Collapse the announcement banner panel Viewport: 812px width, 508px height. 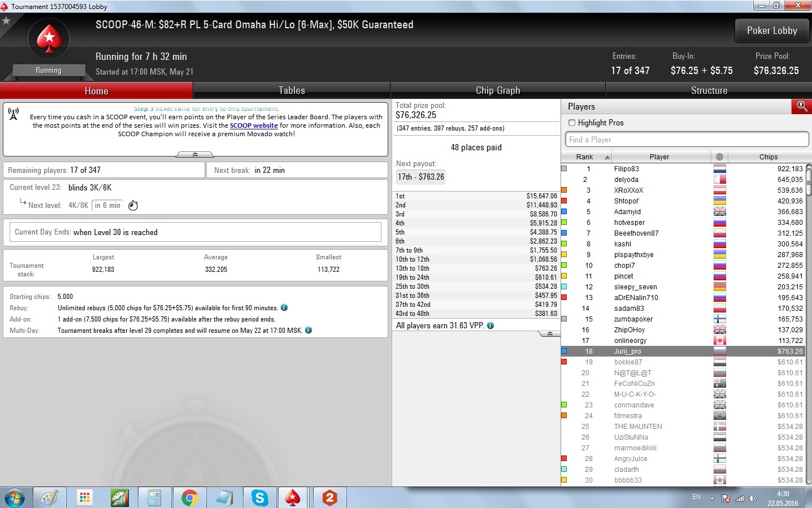tap(195, 154)
